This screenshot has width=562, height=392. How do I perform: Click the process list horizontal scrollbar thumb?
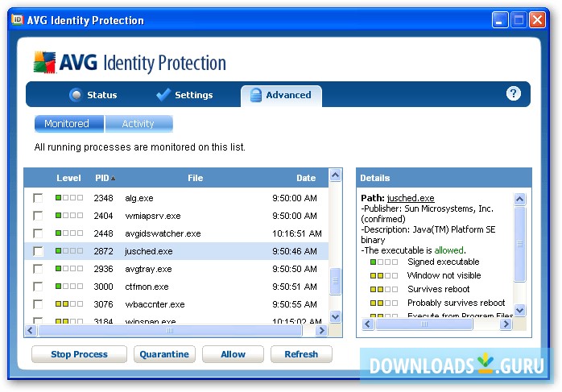tap(170, 330)
